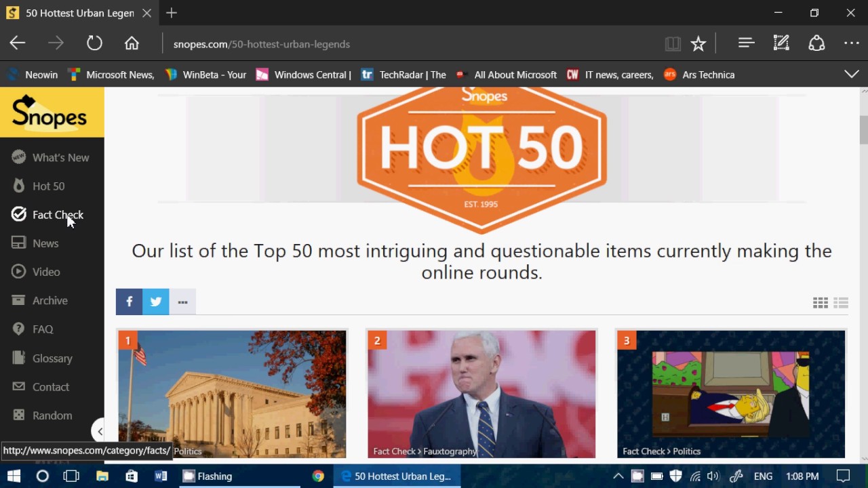Open Edge More actions ellipsis menu
Image resolution: width=868 pixels, height=488 pixels.
(x=852, y=43)
